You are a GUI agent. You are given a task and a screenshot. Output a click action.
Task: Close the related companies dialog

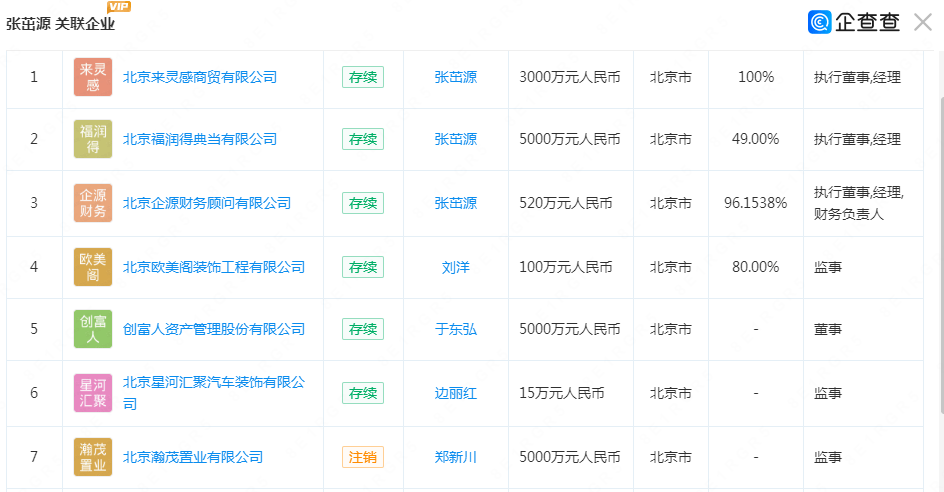pyautogui.click(x=922, y=22)
